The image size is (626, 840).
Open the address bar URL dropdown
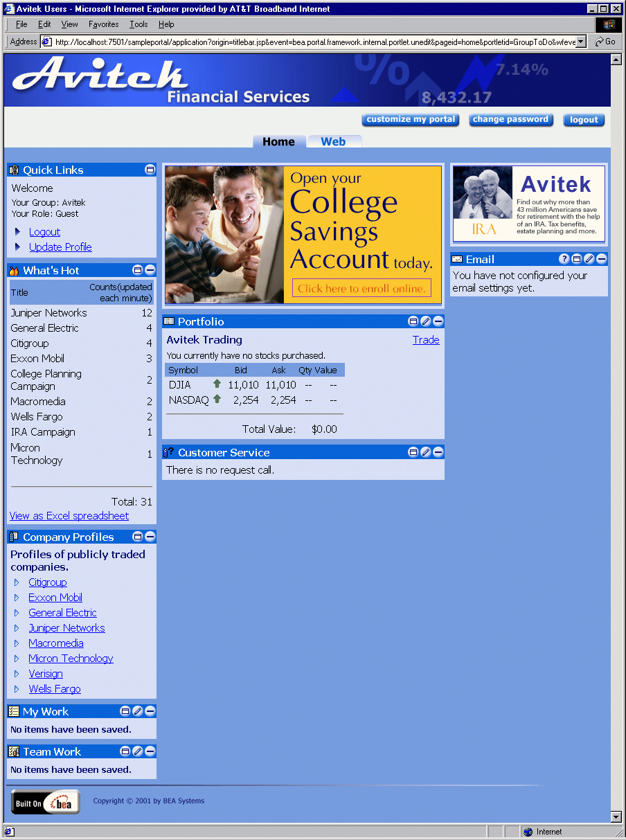point(580,42)
